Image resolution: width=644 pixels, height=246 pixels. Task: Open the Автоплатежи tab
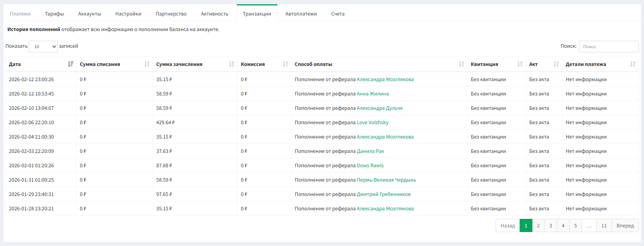click(301, 14)
